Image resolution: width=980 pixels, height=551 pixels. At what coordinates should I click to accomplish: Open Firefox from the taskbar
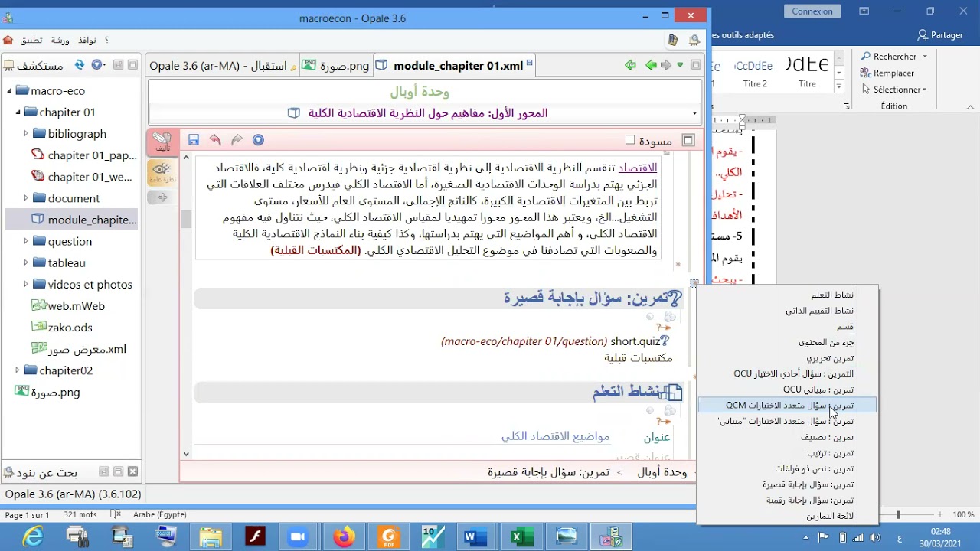coord(345,537)
